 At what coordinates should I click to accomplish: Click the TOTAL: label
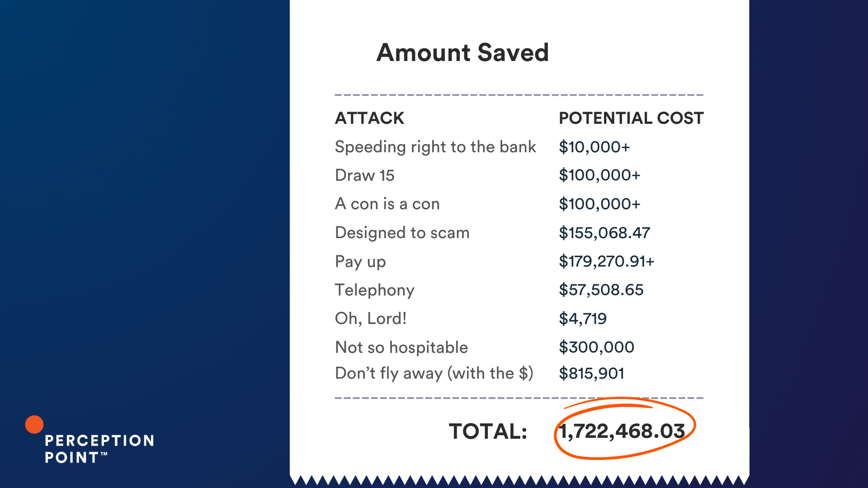(488, 432)
